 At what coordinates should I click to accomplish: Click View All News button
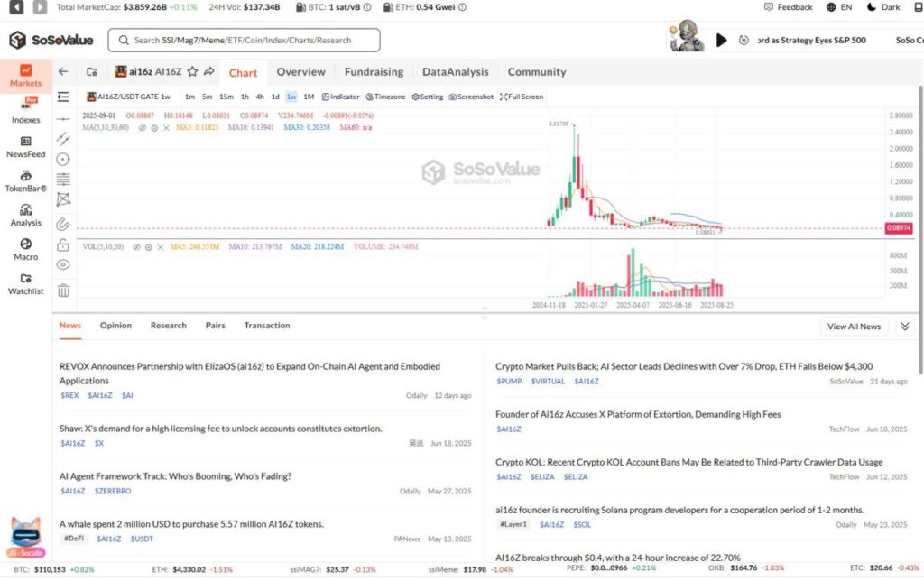pos(854,327)
